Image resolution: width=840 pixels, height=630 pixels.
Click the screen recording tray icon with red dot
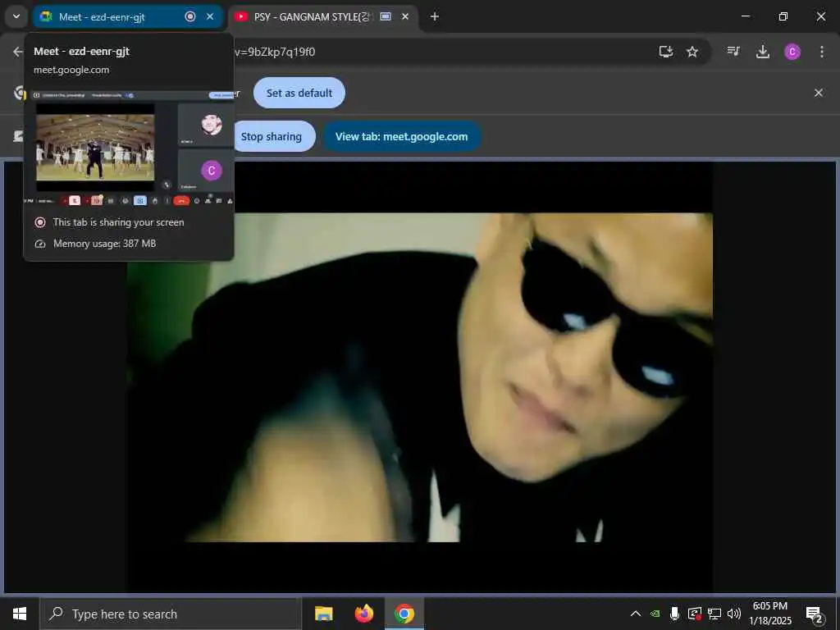point(694,614)
